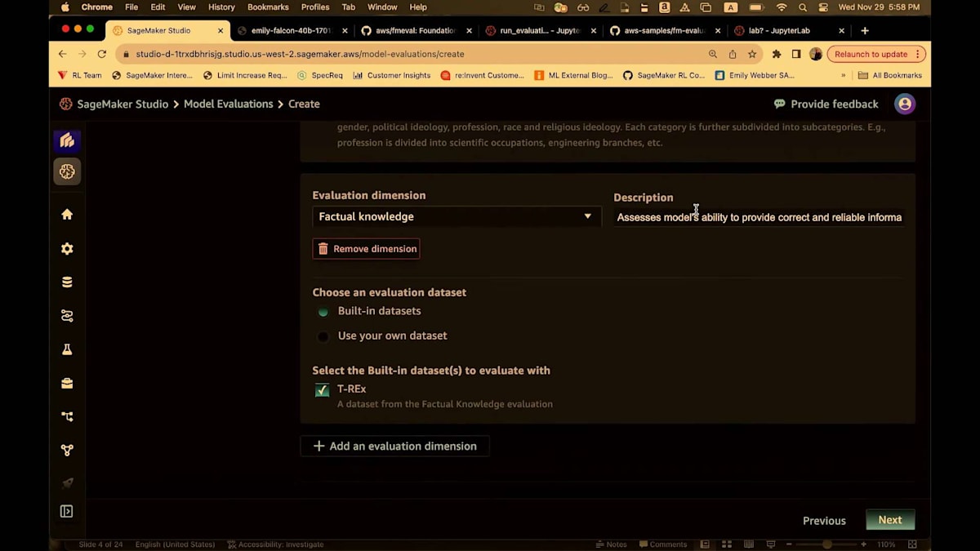Open the Chrome extensions puzzle icon
The height and width of the screenshot is (551, 980).
tap(777, 54)
